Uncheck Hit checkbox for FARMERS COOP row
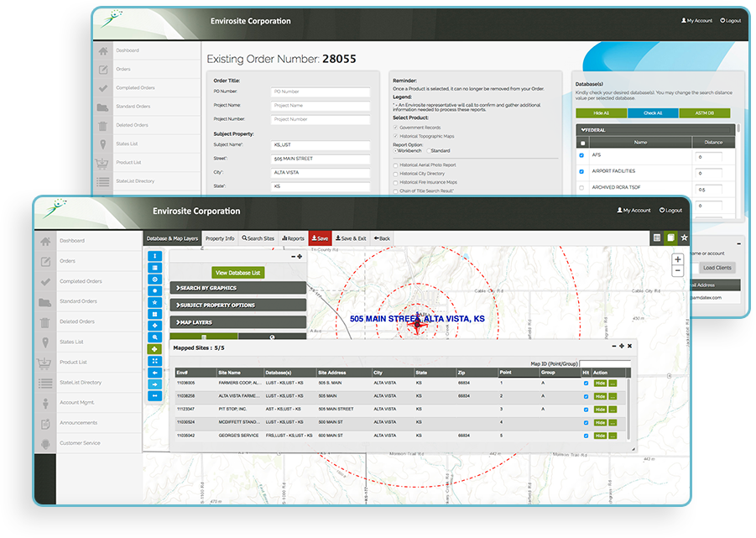This screenshot has height=538, width=756. coord(586,383)
